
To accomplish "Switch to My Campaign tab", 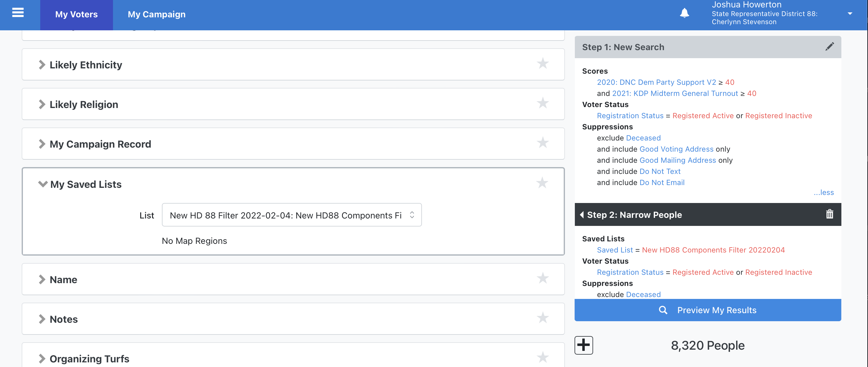I will click(x=156, y=15).
